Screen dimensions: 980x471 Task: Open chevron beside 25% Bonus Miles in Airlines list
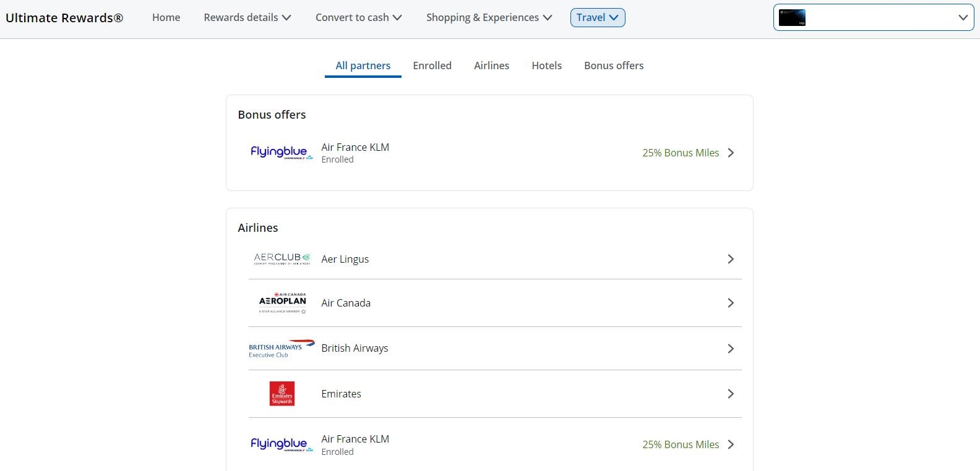[x=731, y=444]
